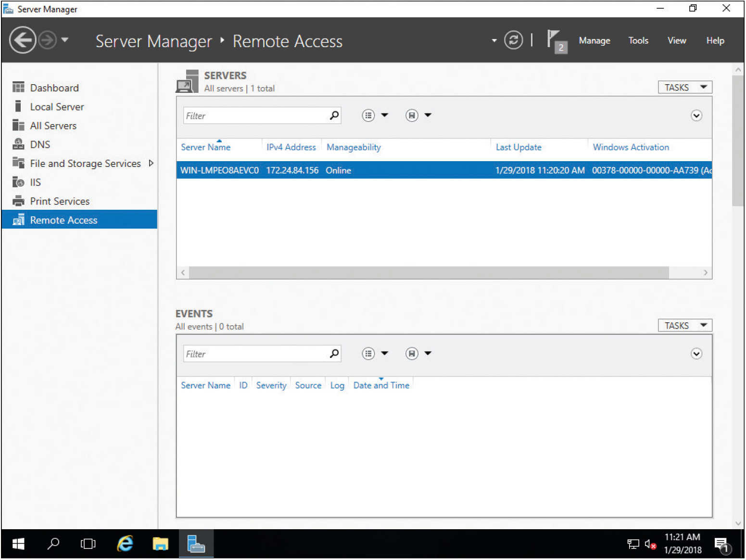Sort Events by Date and Time column

click(381, 385)
